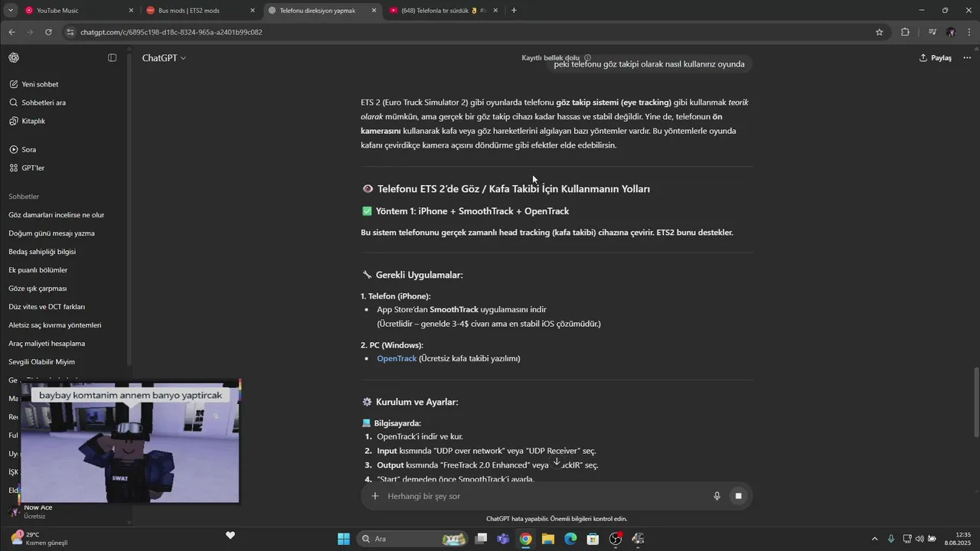The image size is (980, 551).
Task: Open OBS Studio from the taskbar
Action: tap(616, 539)
